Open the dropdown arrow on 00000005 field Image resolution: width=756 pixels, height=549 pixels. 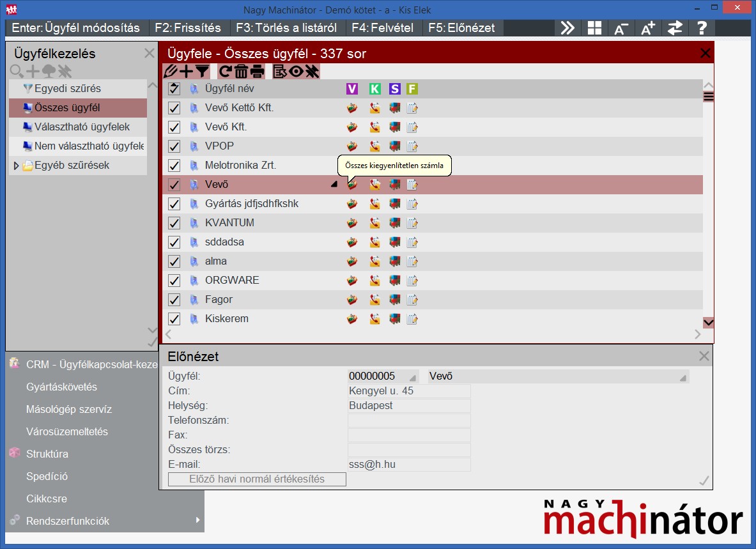point(413,378)
